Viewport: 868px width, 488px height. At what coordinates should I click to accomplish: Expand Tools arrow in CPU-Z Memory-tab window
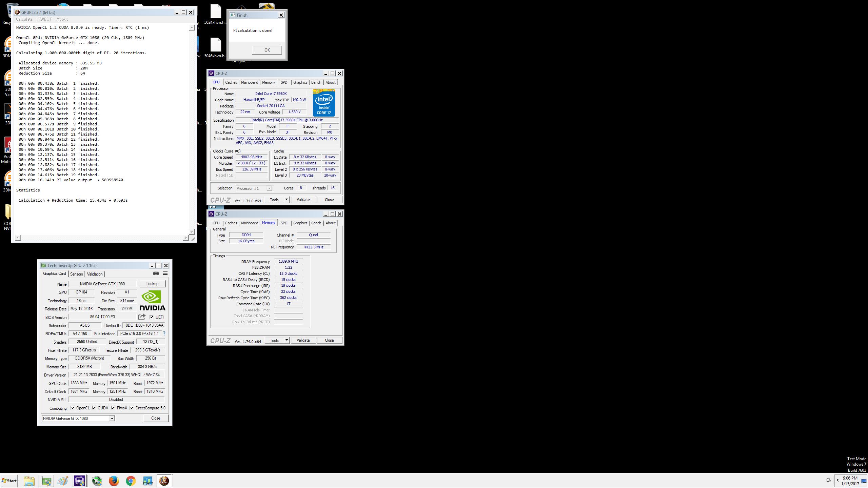(x=287, y=340)
